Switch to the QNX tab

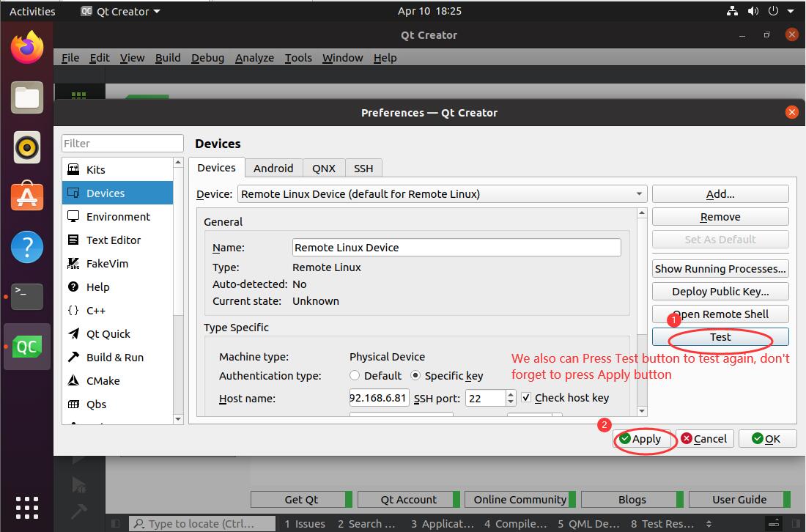coord(324,168)
